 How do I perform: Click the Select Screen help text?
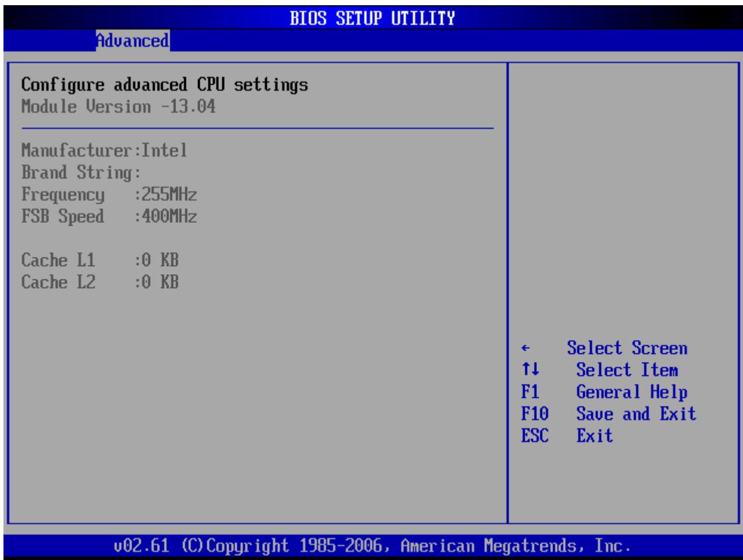tap(628, 349)
